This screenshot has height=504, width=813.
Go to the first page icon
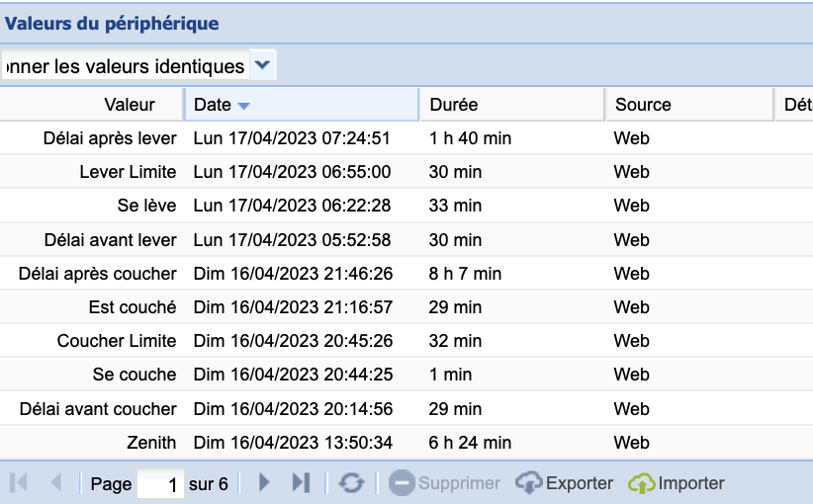(x=19, y=483)
